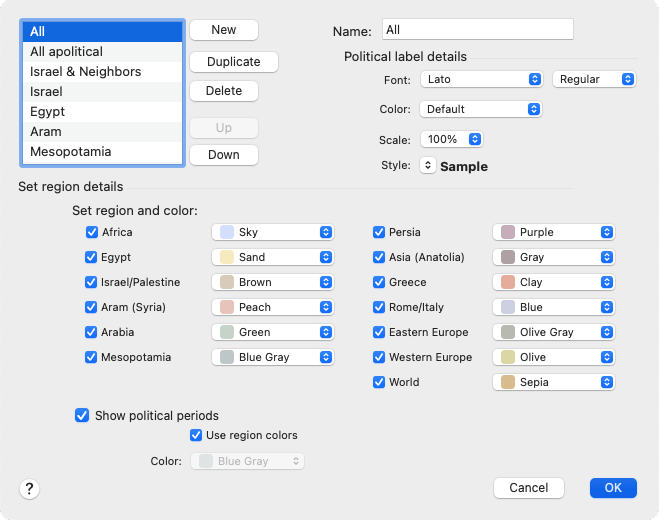Disable the Use region colors checkbox
Image resolution: width=659 pixels, height=520 pixels.
point(196,435)
